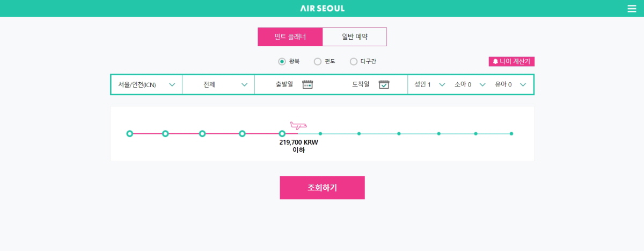Open the 전체 destination dropdown
The image size is (644, 251).
(218, 84)
